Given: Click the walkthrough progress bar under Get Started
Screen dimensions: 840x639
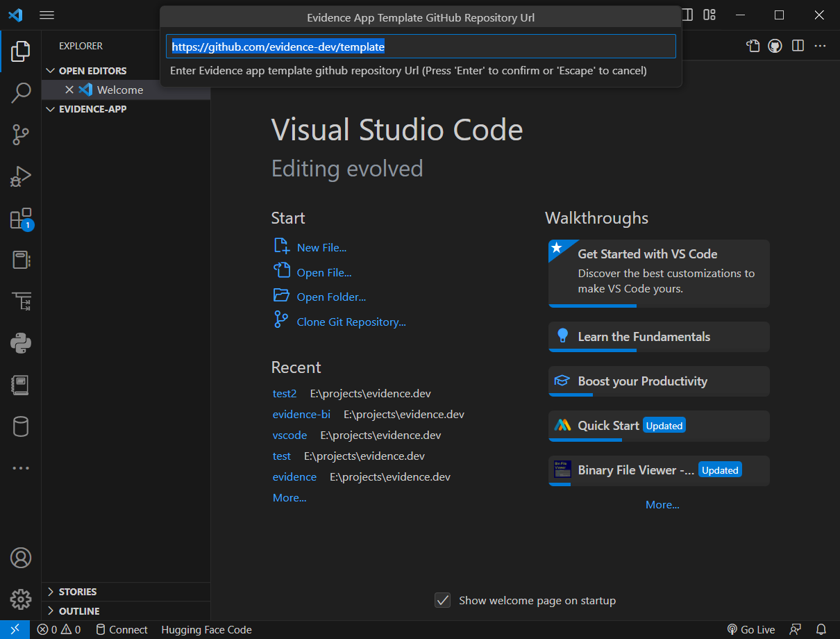Looking at the screenshot, I should coord(593,304).
